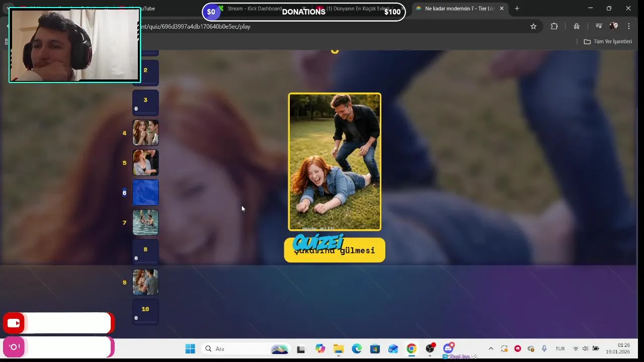Open the Windows Start menu

point(190,349)
